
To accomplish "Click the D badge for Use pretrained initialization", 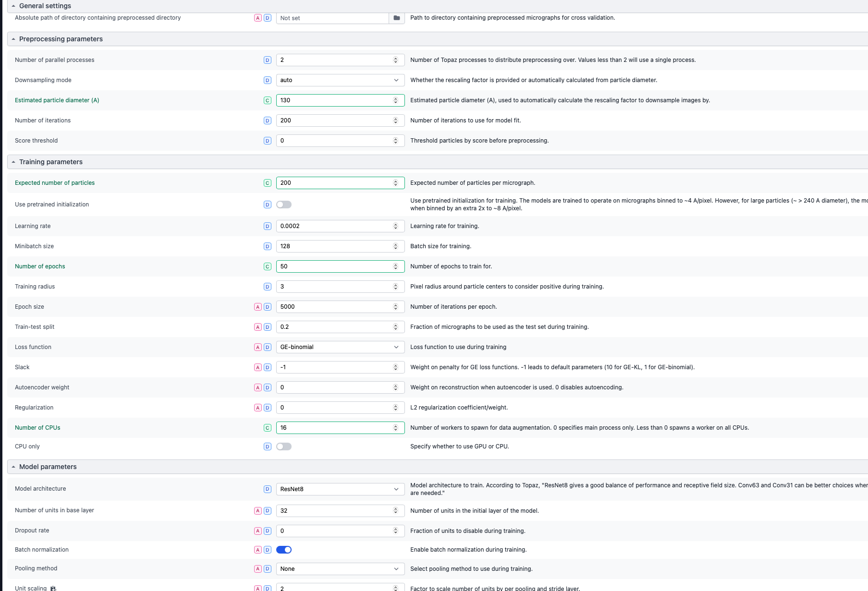I will [268, 205].
